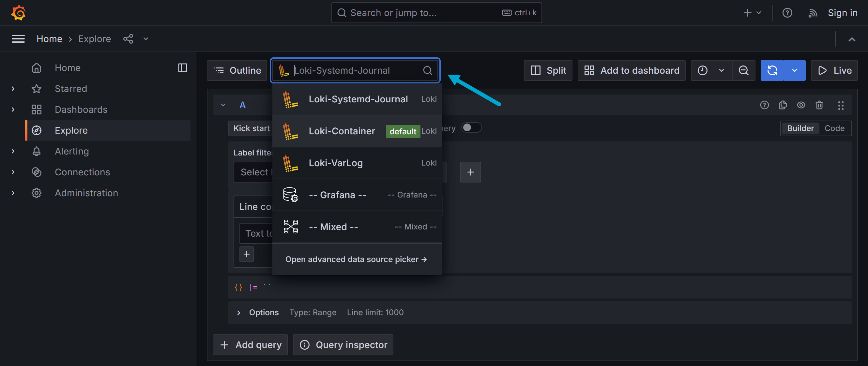Click the zoom out time range icon
The height and width of the screenshot is (366, 868).
[743, 70]
